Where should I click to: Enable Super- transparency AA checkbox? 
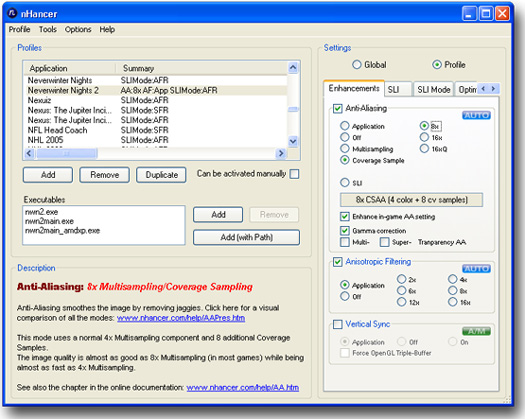tap(384, 242)
